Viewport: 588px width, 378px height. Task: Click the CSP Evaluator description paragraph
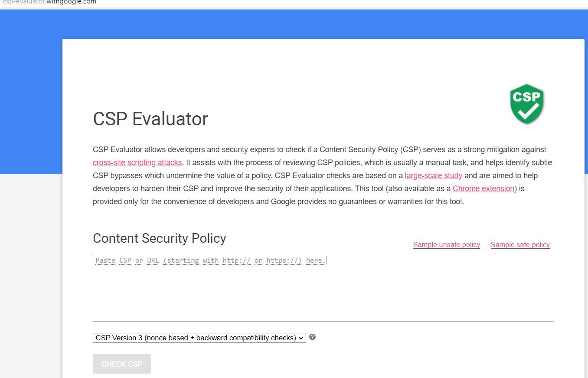coord(323,176)
